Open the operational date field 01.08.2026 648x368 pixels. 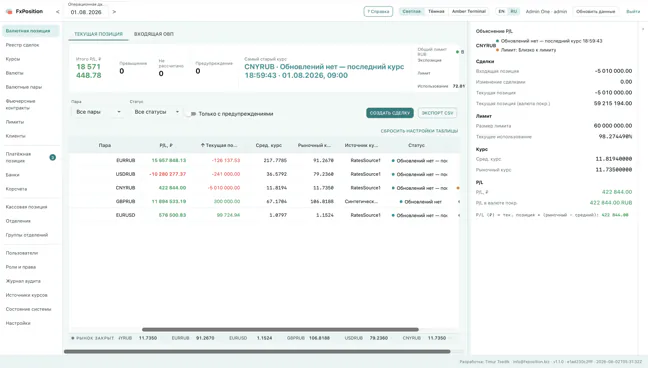click(x=86, y=12)
